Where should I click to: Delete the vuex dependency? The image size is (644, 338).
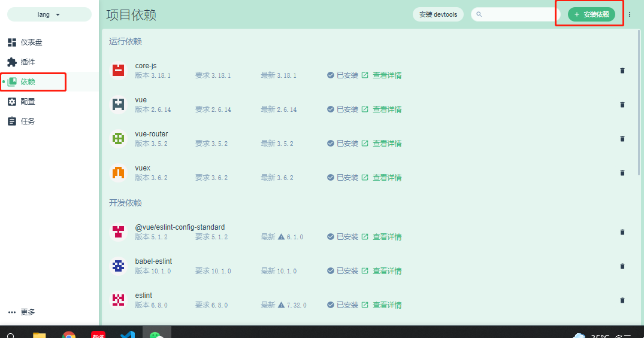[622, 173]
